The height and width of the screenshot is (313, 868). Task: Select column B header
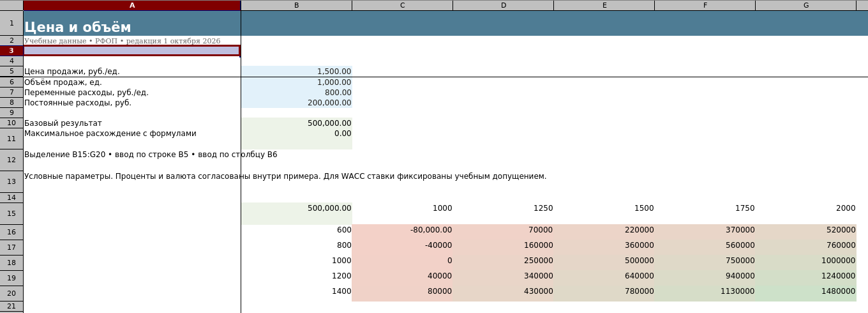point(296,5)
